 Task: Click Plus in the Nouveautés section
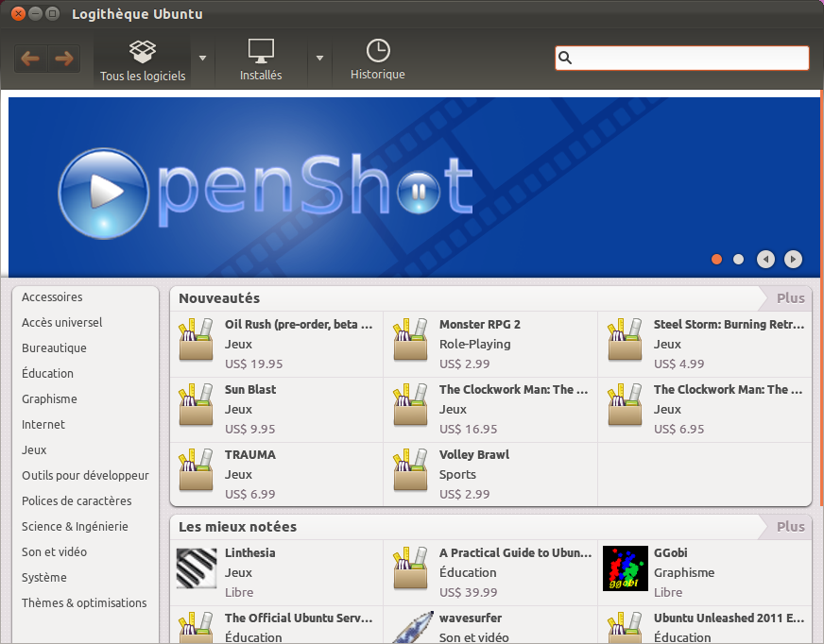pyautogui.click(x=790, y=297)
